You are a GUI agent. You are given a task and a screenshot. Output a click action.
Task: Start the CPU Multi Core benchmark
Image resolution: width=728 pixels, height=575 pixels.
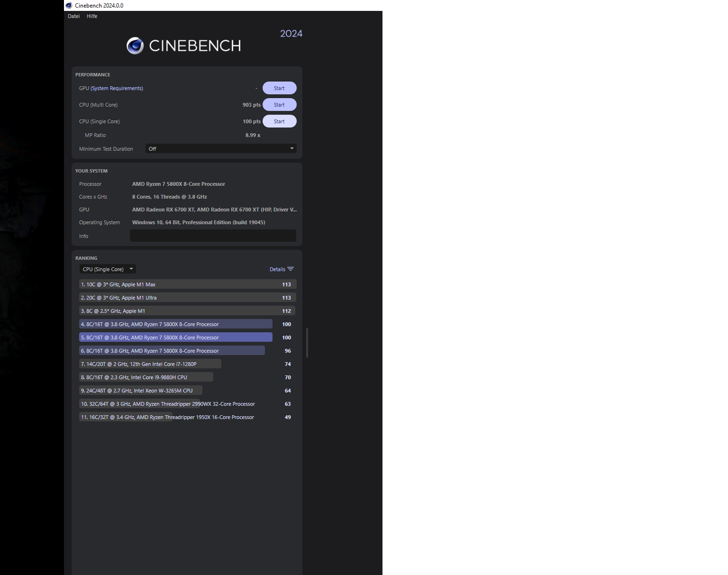click(280, 105)
